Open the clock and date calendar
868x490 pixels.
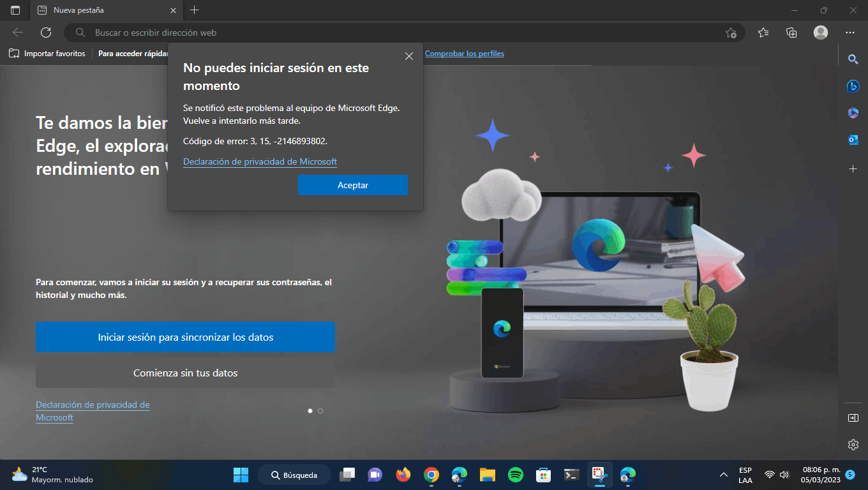(821, 475)
